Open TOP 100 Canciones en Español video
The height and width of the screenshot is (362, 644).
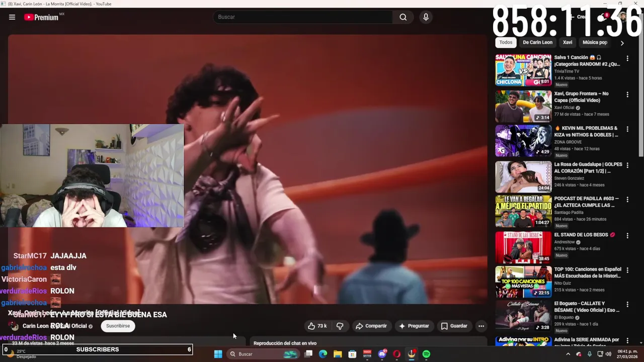coord(523,282)
